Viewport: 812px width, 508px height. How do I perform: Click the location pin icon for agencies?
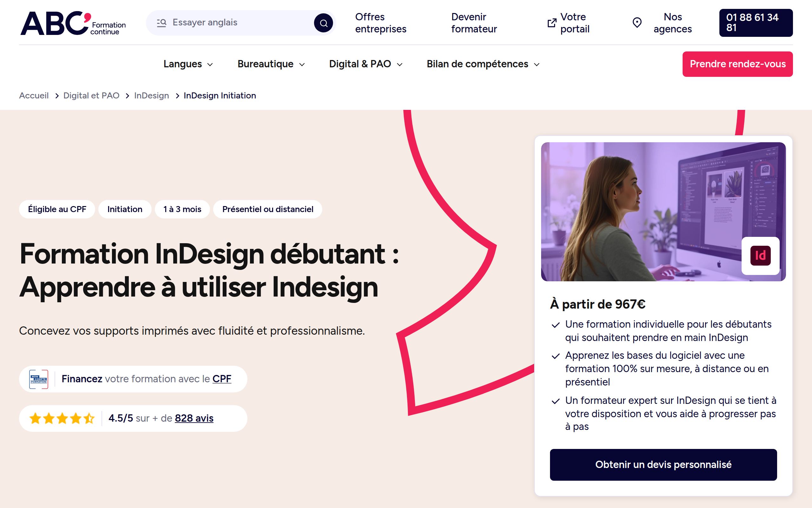(x=637, y=23)
